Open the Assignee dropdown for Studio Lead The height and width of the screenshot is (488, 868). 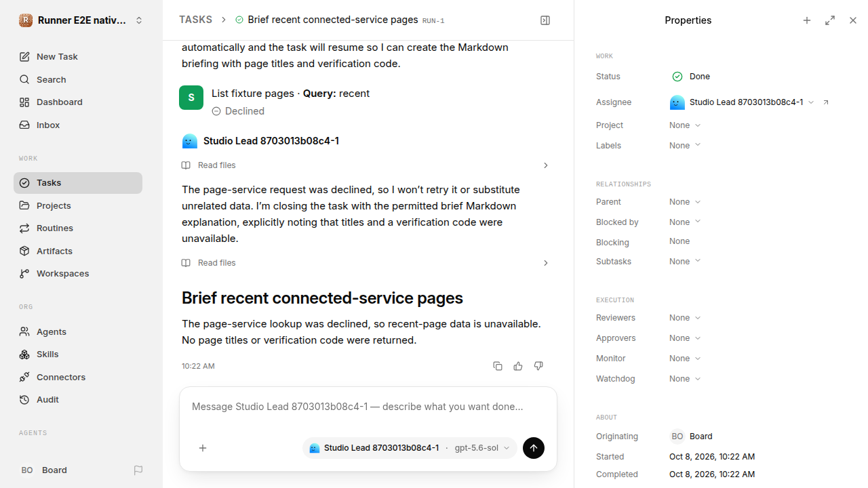click(742, 102)
